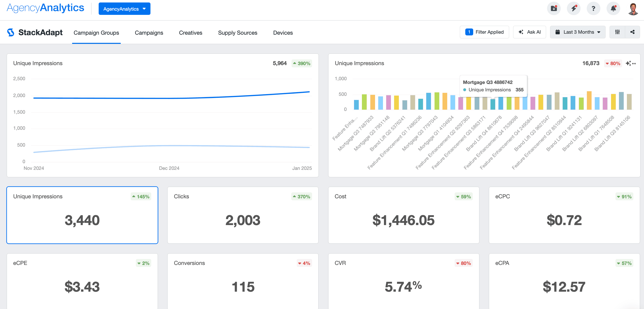The image size is (644, 309).
Task: Open the notifications bell
Action: point(613,9)
